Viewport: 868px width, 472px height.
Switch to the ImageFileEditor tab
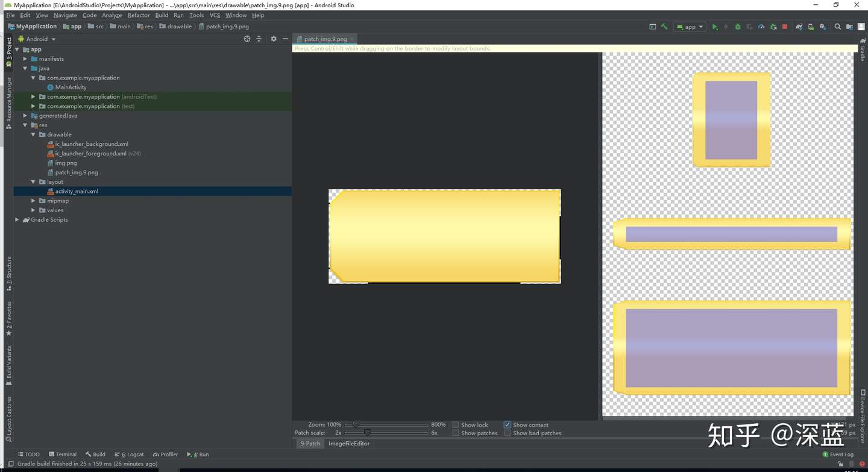point(349,444)
